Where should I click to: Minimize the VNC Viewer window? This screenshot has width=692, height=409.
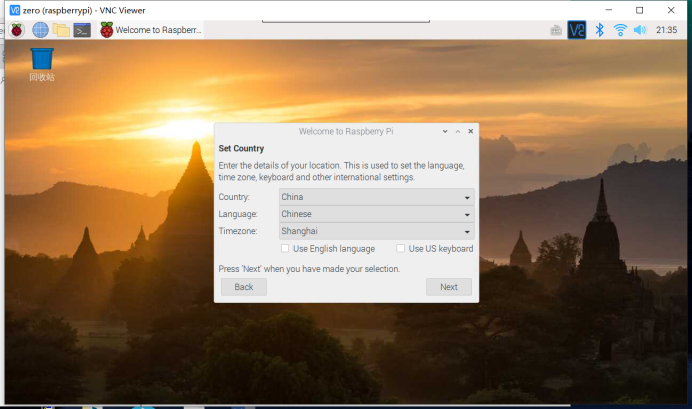pos(609,10)
